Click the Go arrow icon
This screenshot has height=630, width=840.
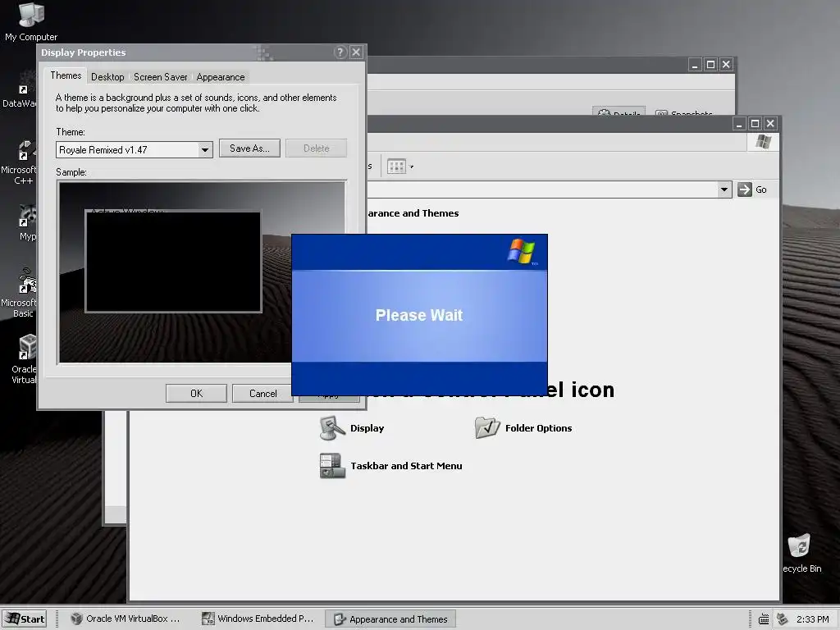pos(745,189)
